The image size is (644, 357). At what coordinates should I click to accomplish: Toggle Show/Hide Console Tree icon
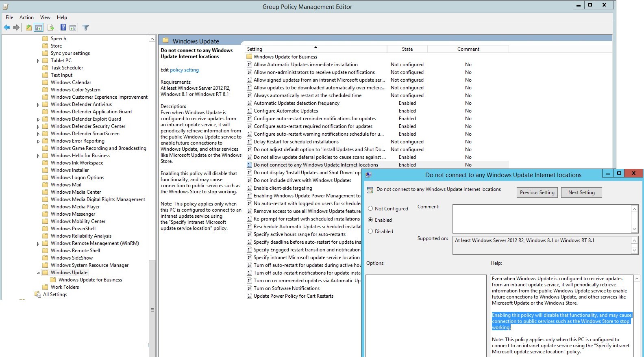39,28
